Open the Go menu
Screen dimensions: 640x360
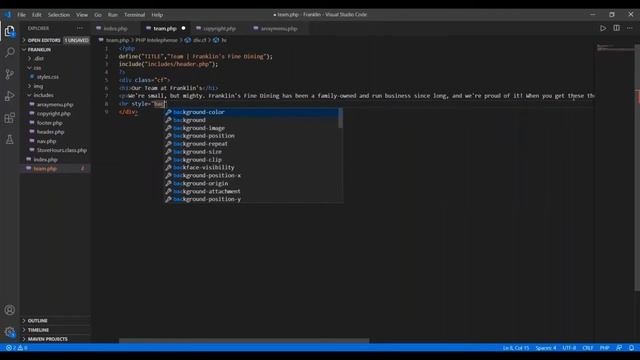[98, 15]
